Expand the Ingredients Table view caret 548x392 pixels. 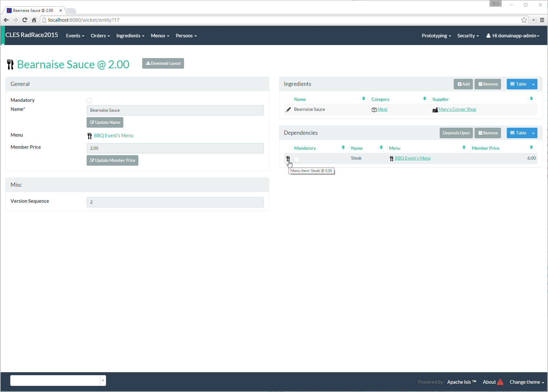click(533, 84)
